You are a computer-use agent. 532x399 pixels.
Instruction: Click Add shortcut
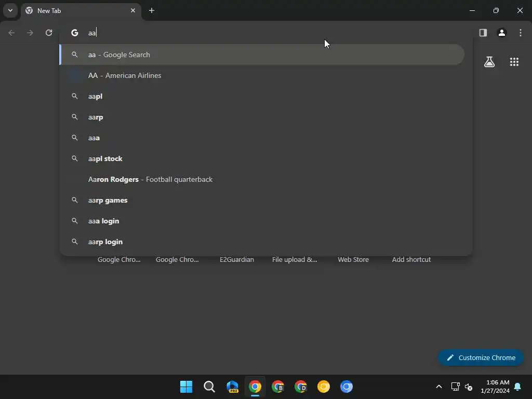pyautogui.click(x=411, y=260)
